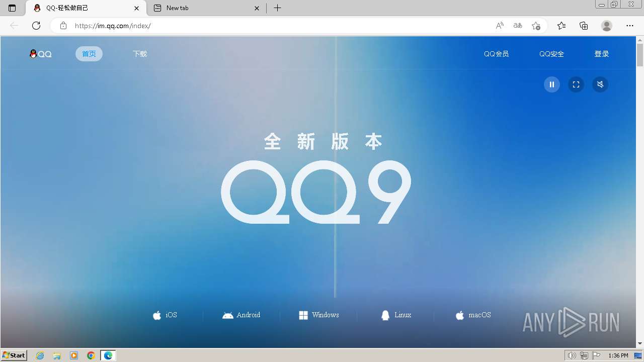Open the network tray icon
Image resolution: width=644 pixels, height=362 pixels.
pyautogui.click(x=584, y=355)
